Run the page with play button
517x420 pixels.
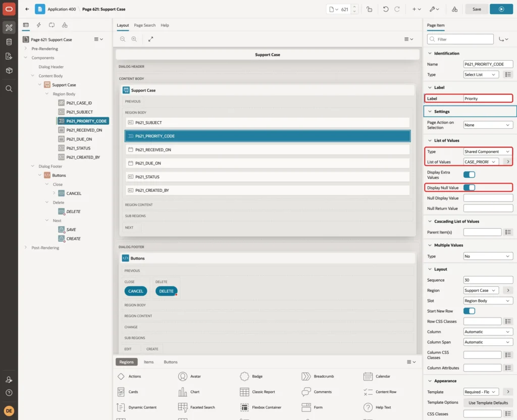[x=501, y=9]
